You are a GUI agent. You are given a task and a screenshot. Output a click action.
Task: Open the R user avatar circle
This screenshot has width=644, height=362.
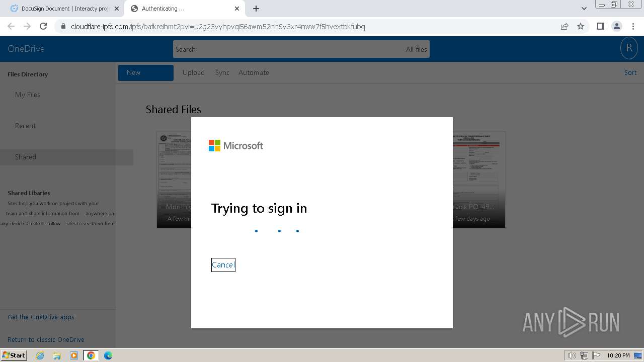tap(629, 48)
